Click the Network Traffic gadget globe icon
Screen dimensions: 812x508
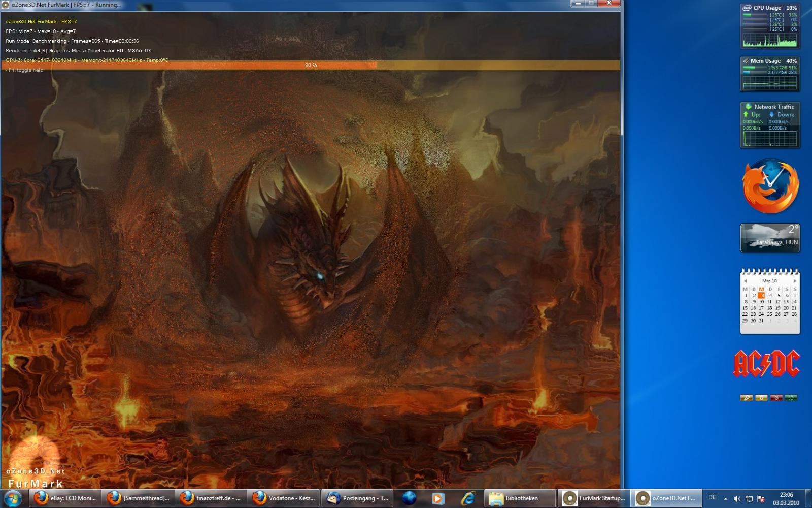pos(748,107)
